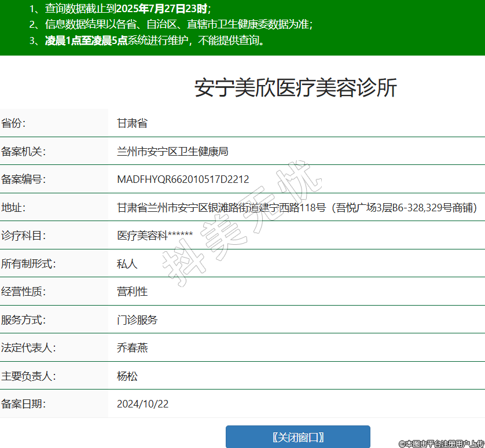Click the main person in charge 杨松

[x=127, y=376]
